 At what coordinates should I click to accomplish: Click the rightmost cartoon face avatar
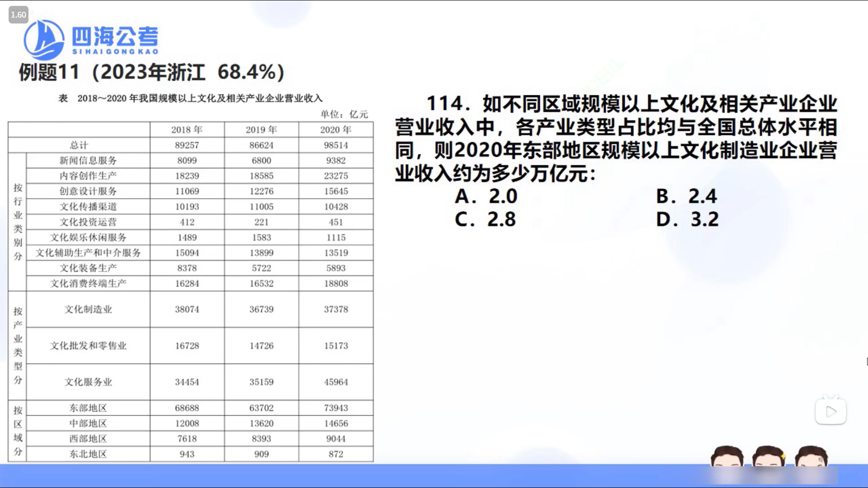(x=811, y=456)
